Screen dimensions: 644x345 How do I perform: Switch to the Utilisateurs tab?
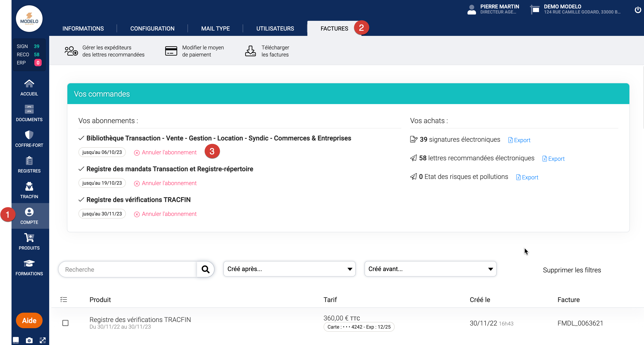[275, 29]
